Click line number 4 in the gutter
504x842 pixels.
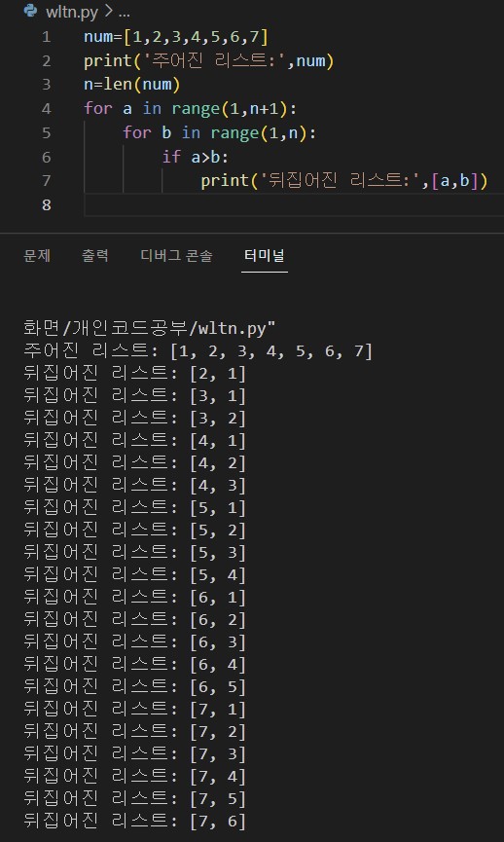[46, 109]
